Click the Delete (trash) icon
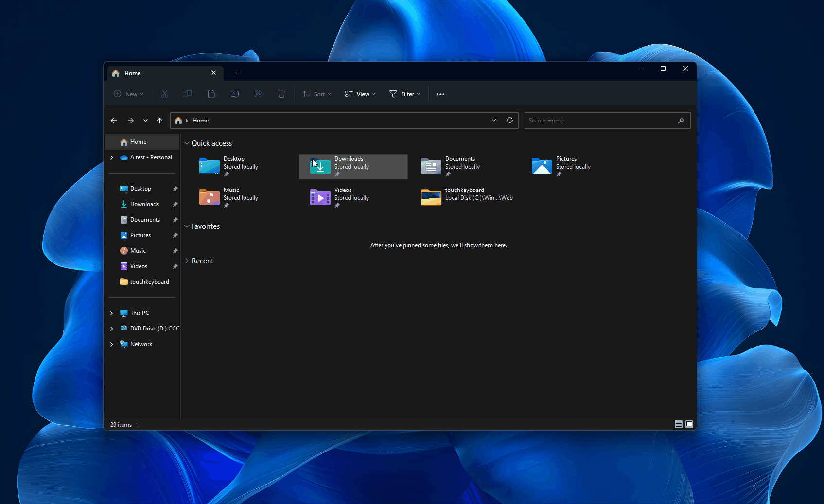 (281, 94)
